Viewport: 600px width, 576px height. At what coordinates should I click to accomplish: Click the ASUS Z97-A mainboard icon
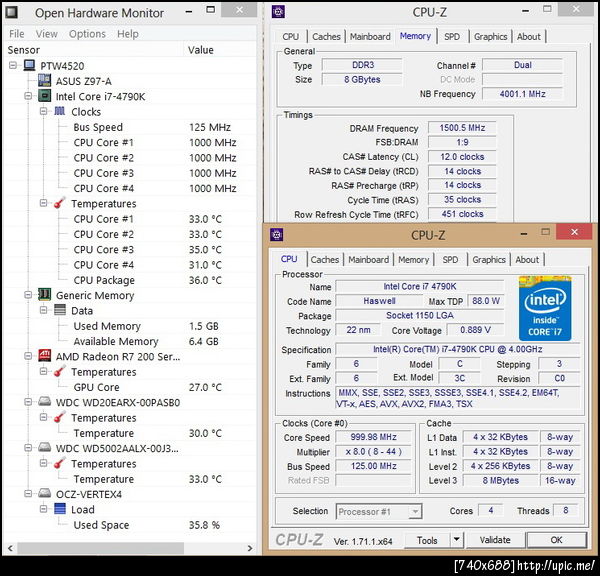pyautogui.click(x=44, y=81)
